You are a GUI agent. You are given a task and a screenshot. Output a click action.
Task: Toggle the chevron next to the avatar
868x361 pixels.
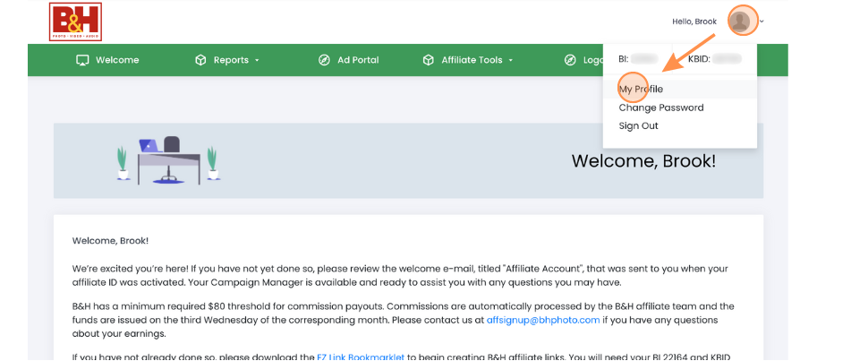[762, 21]
